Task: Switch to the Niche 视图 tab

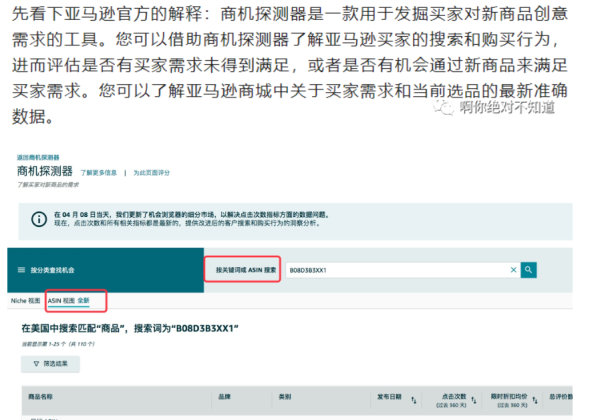Action: tap(25, 301)
